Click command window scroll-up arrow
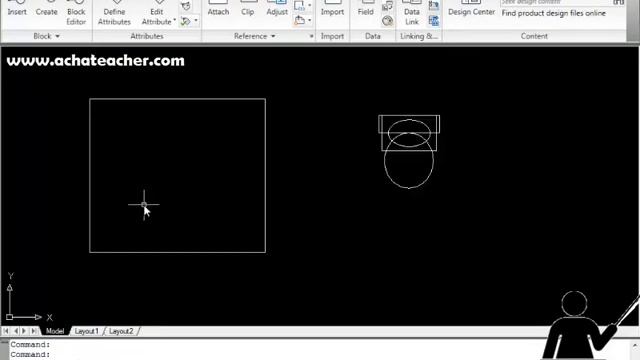The image size is (640, 360). click(635, 346)
